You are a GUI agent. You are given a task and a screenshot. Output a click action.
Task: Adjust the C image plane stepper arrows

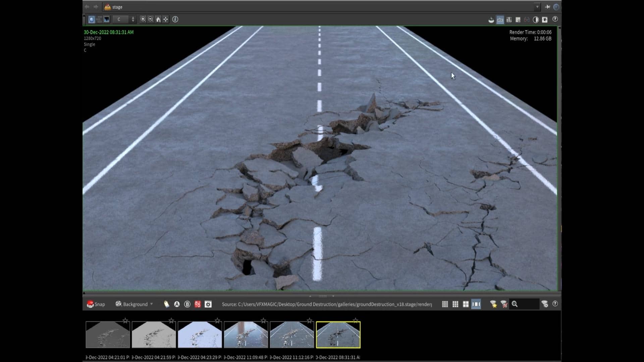click(133, 19)
